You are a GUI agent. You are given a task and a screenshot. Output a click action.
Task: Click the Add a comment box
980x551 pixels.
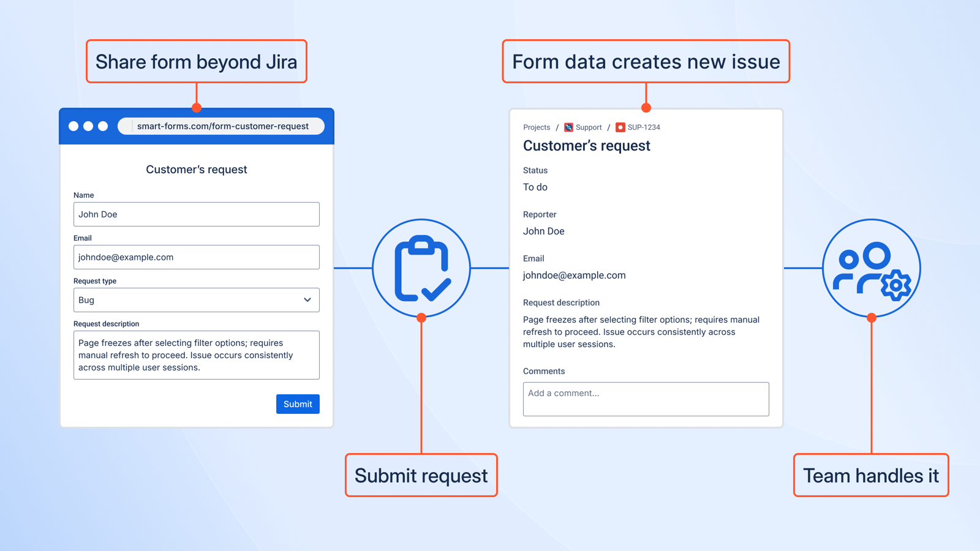(x=646, y=399)
